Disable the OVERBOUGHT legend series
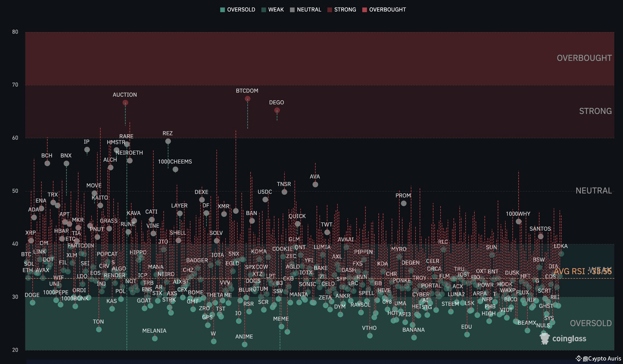Image resolution: width=623 pixels, height=364 pixels. click(384, 10)
